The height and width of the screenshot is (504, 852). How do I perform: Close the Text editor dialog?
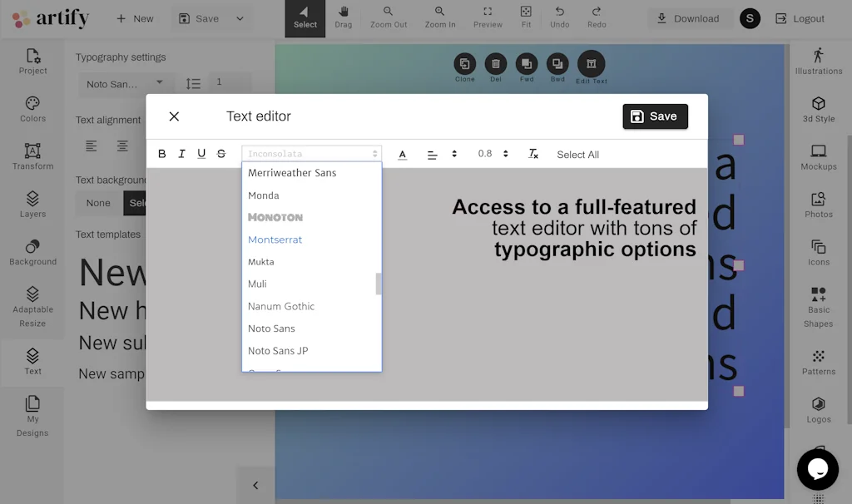(174, 116)
